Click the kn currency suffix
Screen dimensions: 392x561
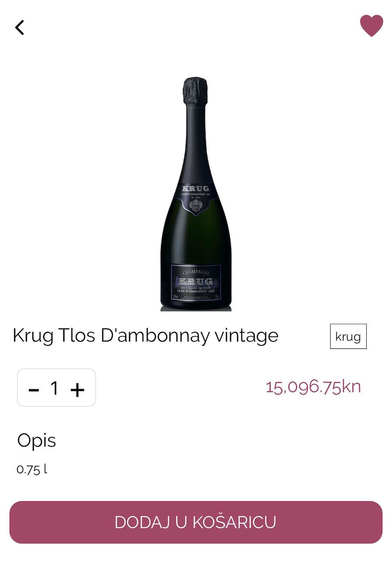point(351,387)
